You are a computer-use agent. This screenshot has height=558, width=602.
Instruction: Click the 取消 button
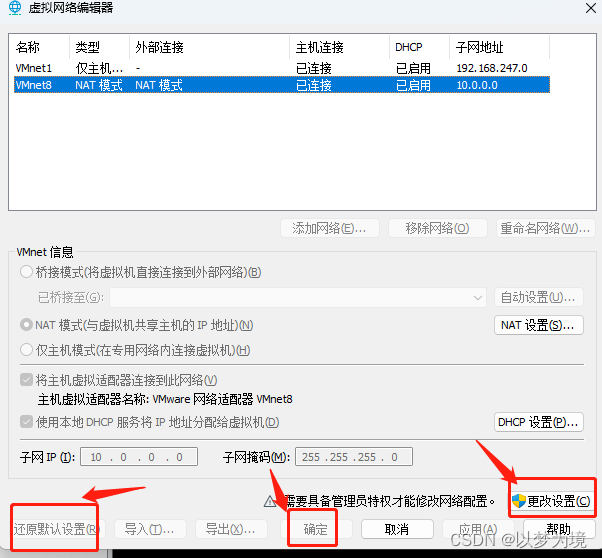397,529
